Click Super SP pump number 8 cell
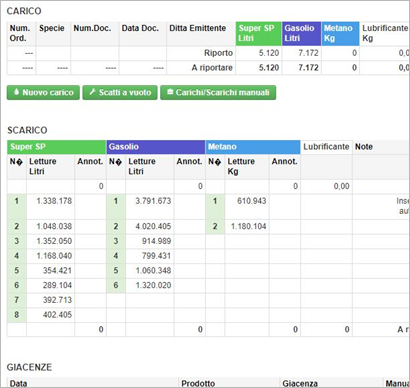The image size is (410, 388). 17,314
